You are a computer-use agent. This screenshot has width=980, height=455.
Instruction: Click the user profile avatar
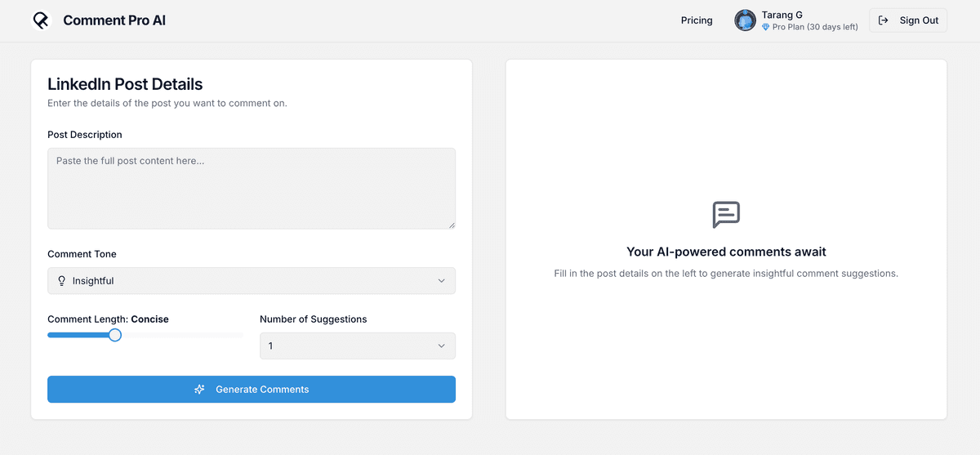[x=745, y=20]
